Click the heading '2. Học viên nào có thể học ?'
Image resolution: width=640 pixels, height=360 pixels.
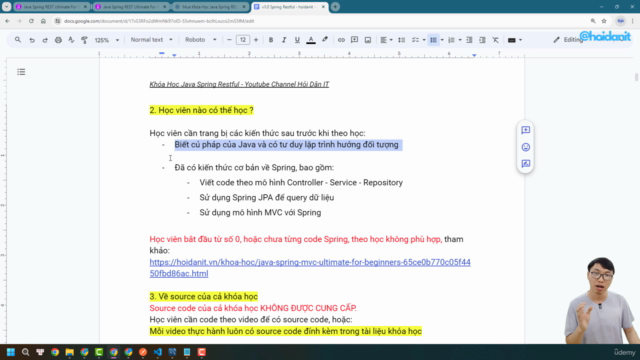click(202, 110)
